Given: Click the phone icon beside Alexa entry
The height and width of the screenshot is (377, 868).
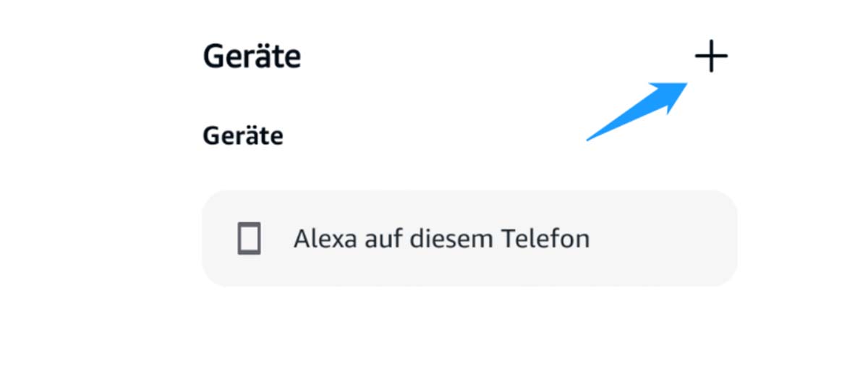Looking at the screenshot, I should (249, 239).
